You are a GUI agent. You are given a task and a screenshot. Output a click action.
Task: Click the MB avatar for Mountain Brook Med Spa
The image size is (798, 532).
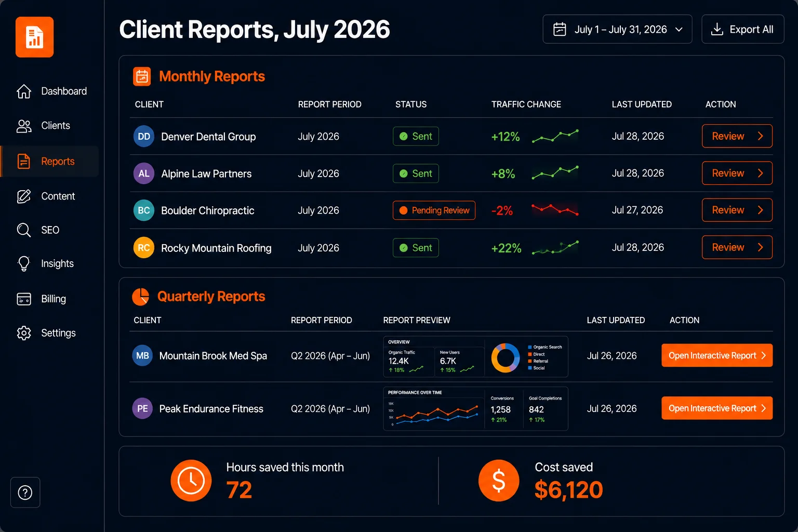[142, 356]
